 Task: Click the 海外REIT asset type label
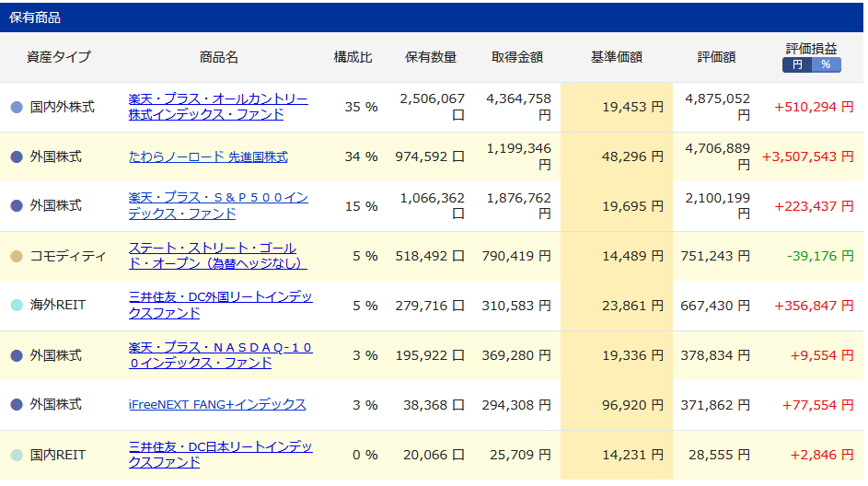(58, 305)
